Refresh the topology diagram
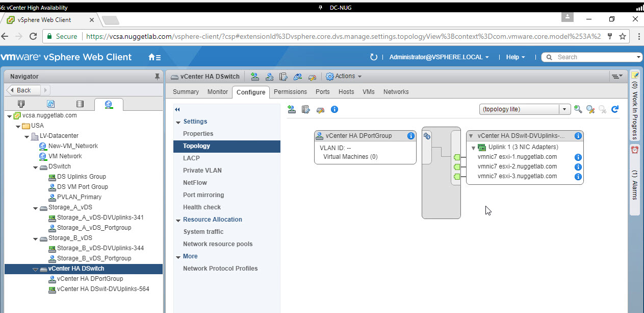Screen dimensions: 644x313 (x=615, y=109)
